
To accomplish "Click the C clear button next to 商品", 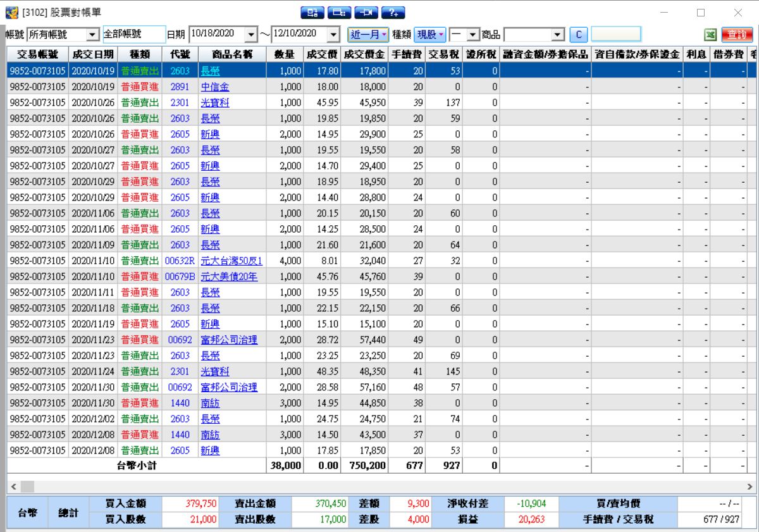I will pyautogui.click(x=578, y=34).
